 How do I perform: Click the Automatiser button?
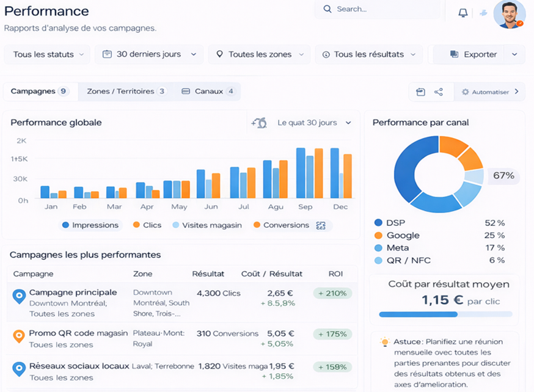click(490, 92)
